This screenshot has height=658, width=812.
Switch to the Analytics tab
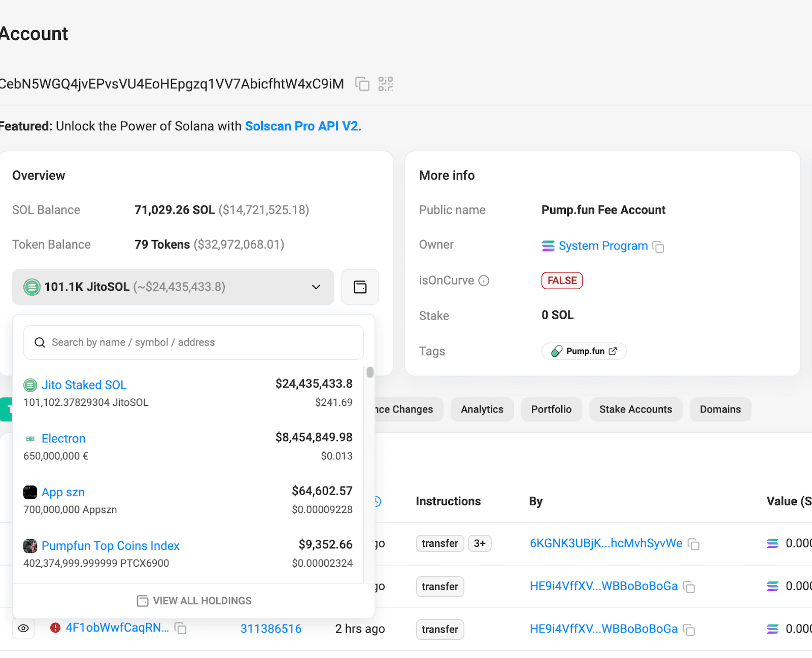[x=482, y=409]
